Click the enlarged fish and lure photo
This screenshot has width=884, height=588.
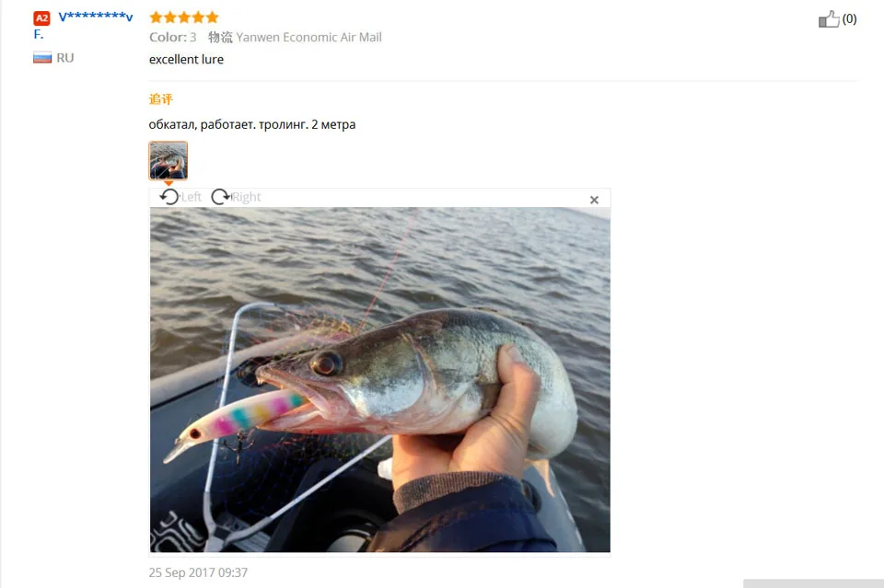tap(380, 380)
